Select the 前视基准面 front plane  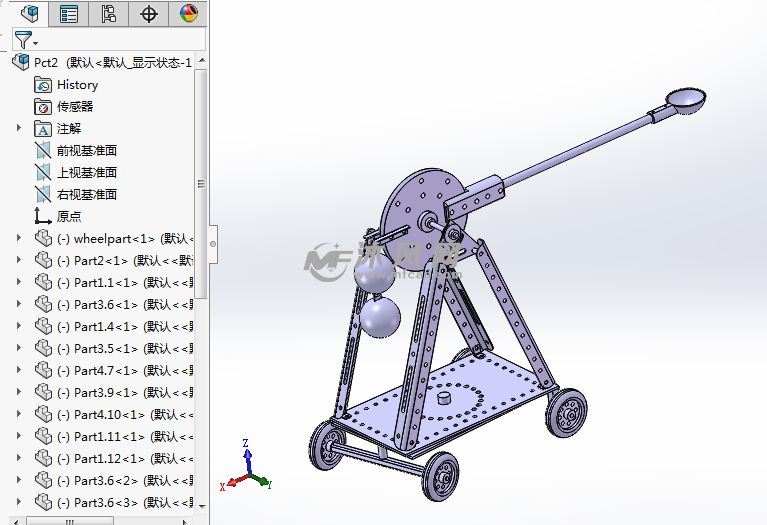click(x=87, y=151)
